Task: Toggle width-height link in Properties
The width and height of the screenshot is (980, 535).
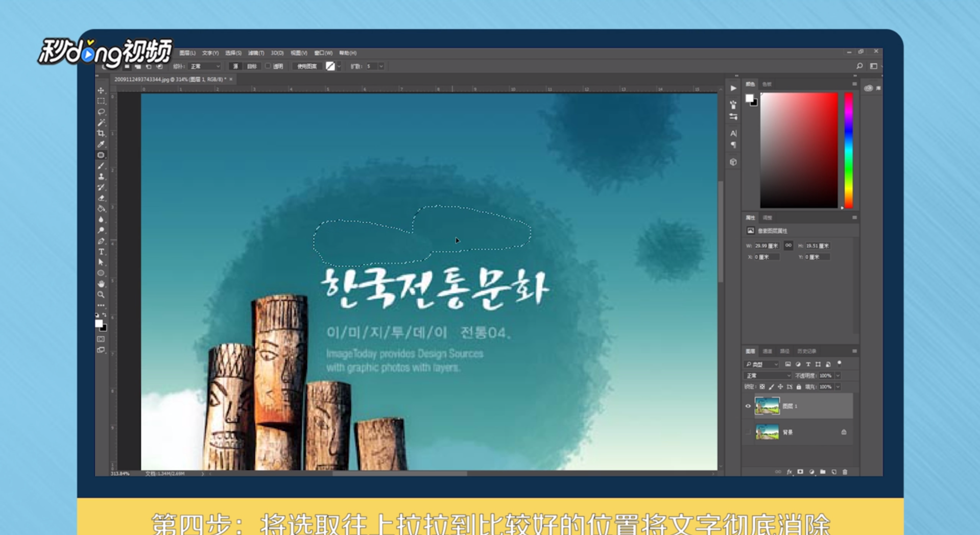Action: click(x=788, y=246)
